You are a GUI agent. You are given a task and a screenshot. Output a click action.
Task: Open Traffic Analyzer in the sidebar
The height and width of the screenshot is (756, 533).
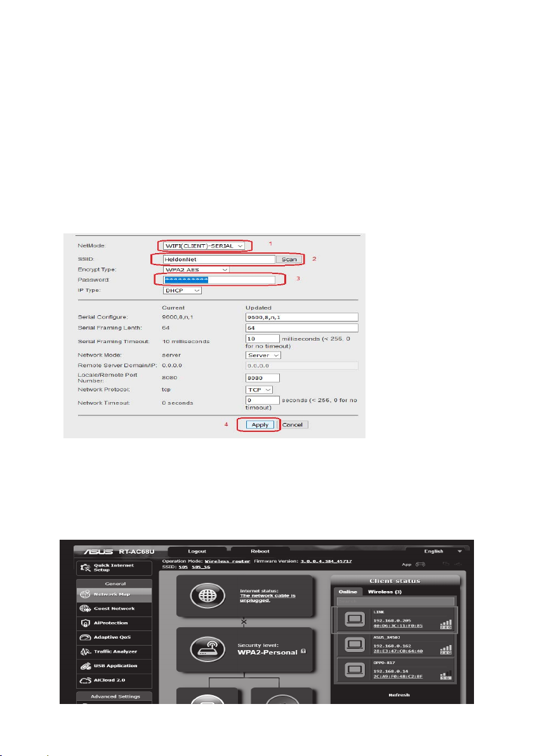pyautogui.click(x=114, y=651)
